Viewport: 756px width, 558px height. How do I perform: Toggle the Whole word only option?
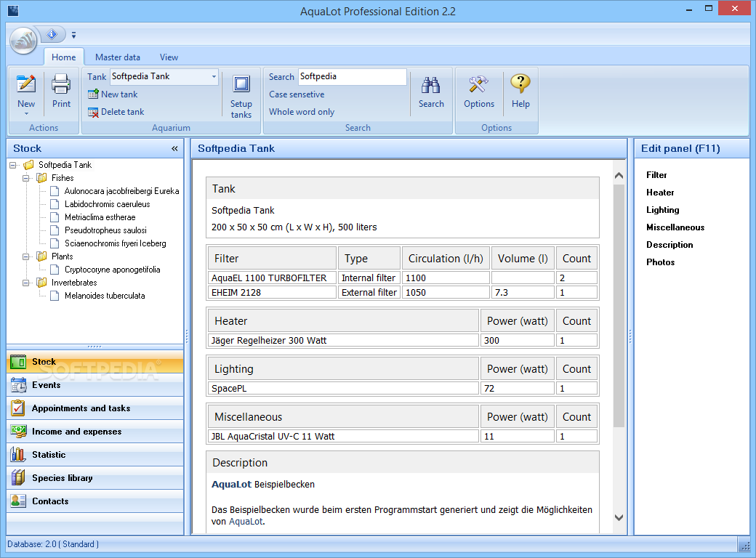click(302, 112)
